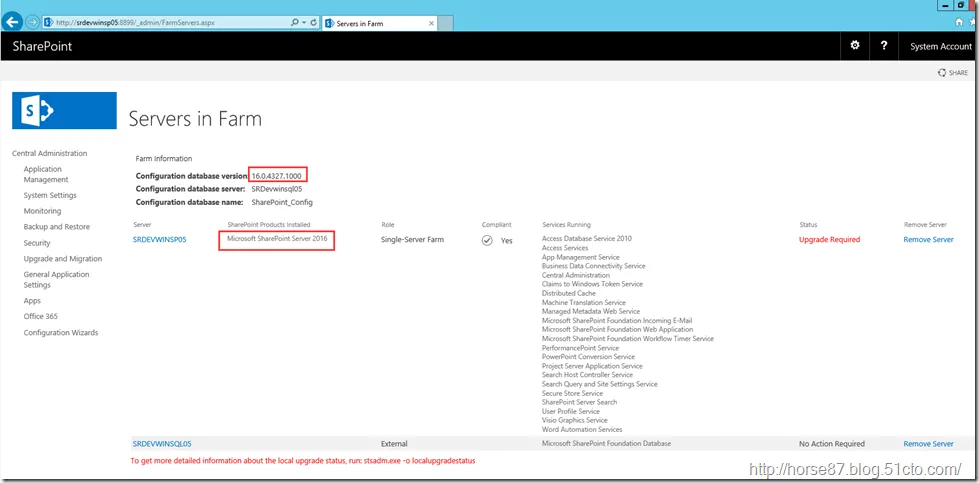Screen dimensions: 979x483
Task: Click the Access Database Service 2010 entry
Action: (587, 238)
